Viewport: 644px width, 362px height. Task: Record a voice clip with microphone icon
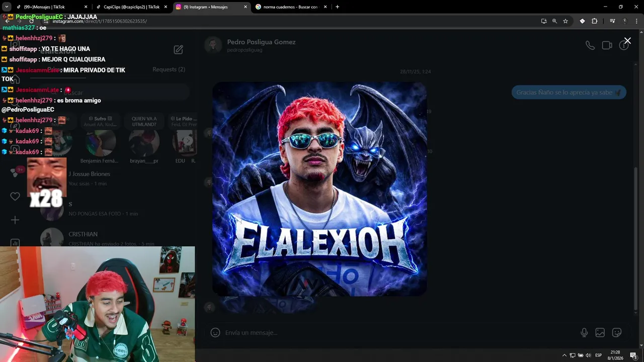tap(584, 332)
